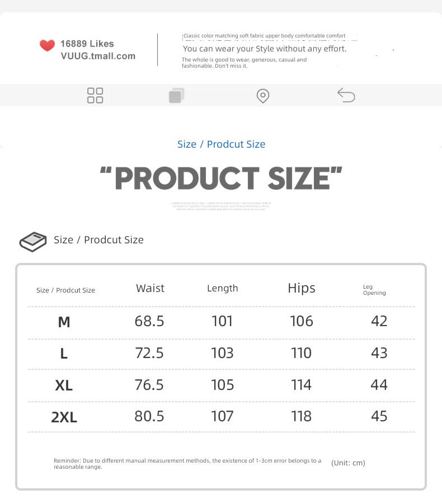Click the measurement error reminder text
Viewport: 442px width, 504px height.
coord(187,464)
